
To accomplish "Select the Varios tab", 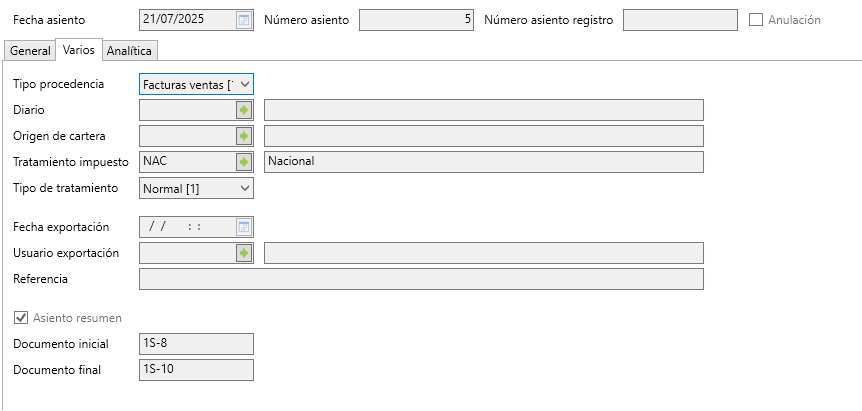I will pyautogui.click(x=78, y=49).
